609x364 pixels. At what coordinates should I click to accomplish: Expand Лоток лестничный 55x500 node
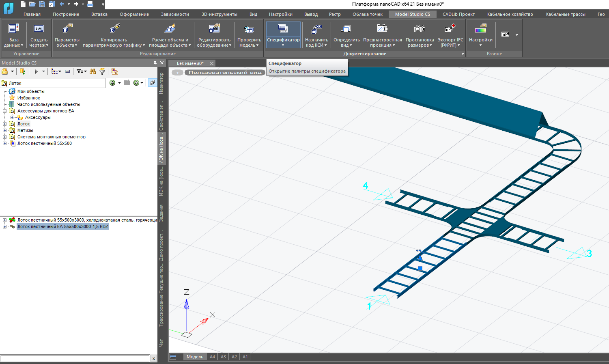click(5, 143)
